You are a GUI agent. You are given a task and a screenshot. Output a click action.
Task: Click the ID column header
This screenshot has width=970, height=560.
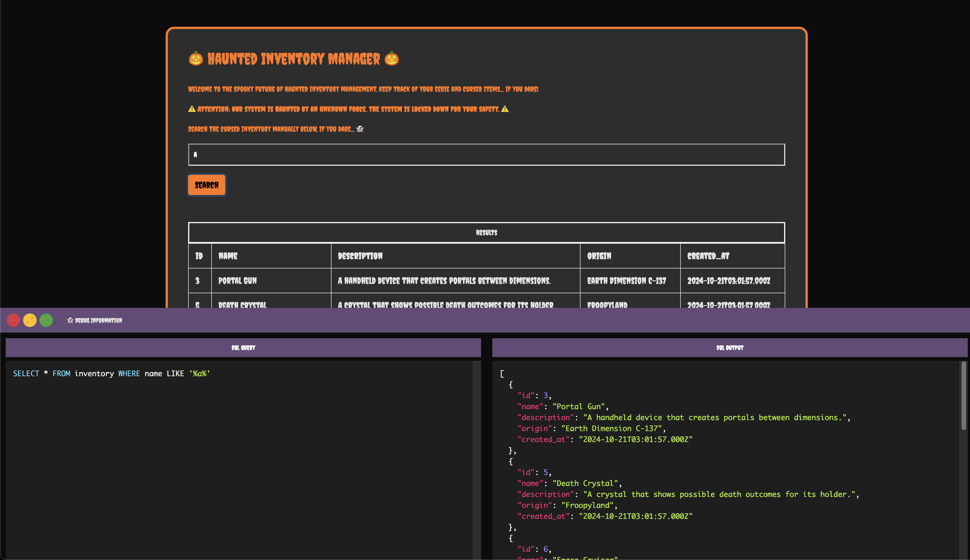point(200,256)
